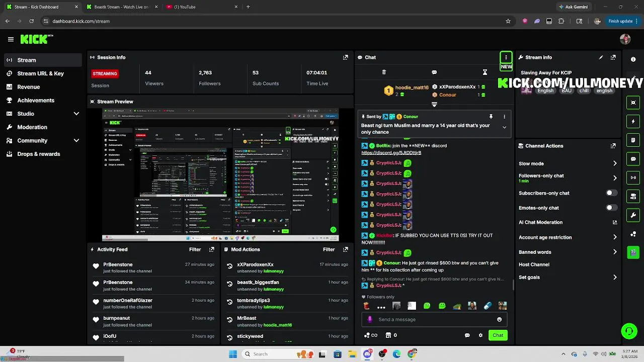Click the purple microphone icon in message box

click(370, 319)
